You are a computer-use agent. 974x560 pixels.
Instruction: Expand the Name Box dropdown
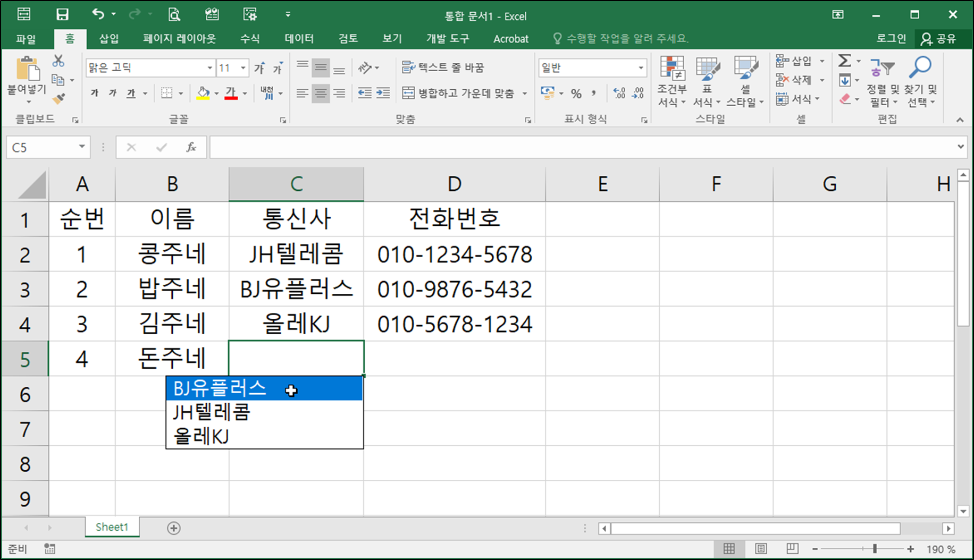tap(82, 147)
